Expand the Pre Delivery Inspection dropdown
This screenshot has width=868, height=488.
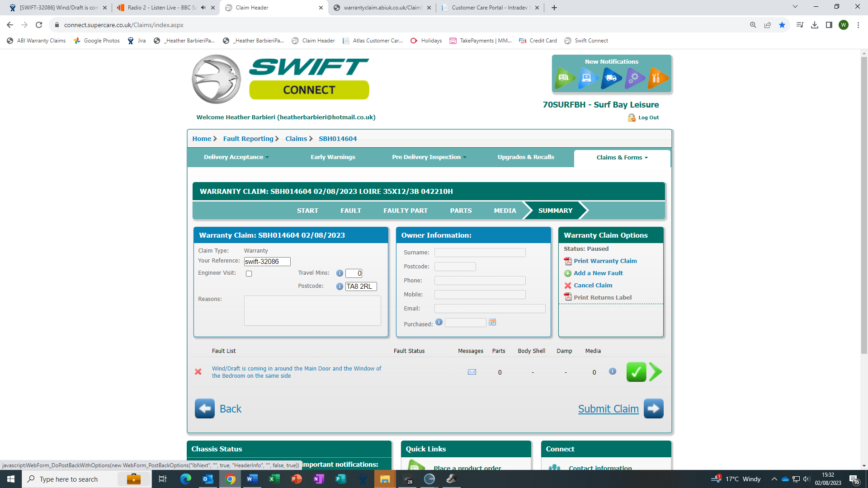point(429,157)
